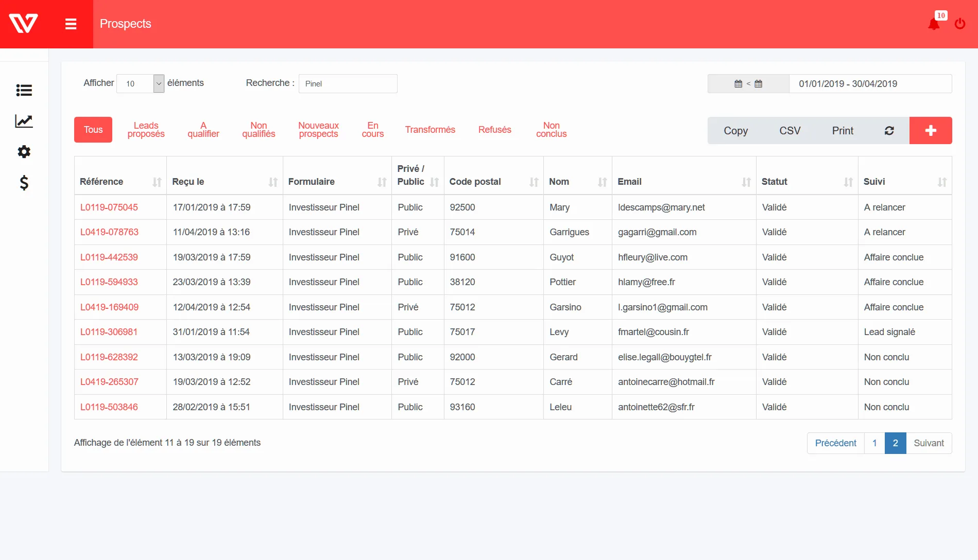Open prospect reference L0419-169409
The image size is (978, 560).
(x=109, y=307)
